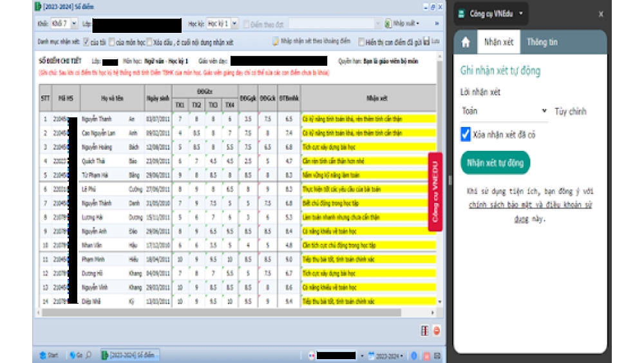644x363 pixels.
Task: Open the Công cụ VNEdu dropdown header
Action: [491, 14]
